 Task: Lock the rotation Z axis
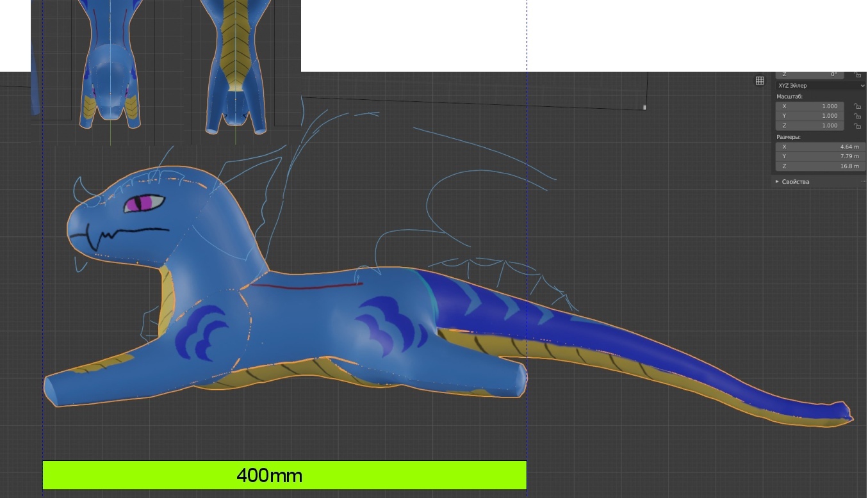point(857,75)
